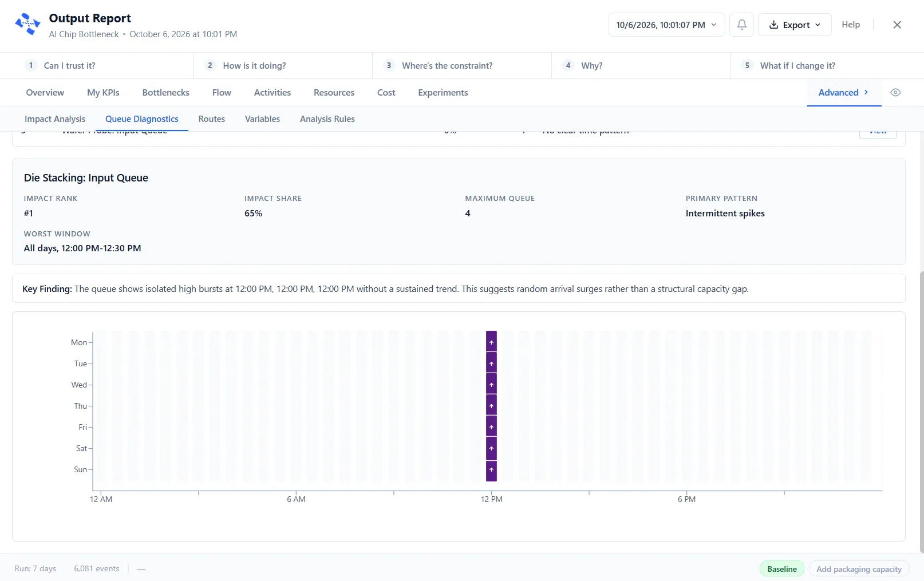Click the Saturday 12 PM heatmap cell
This screenshot has width=924, height=581.
(491, 448)
